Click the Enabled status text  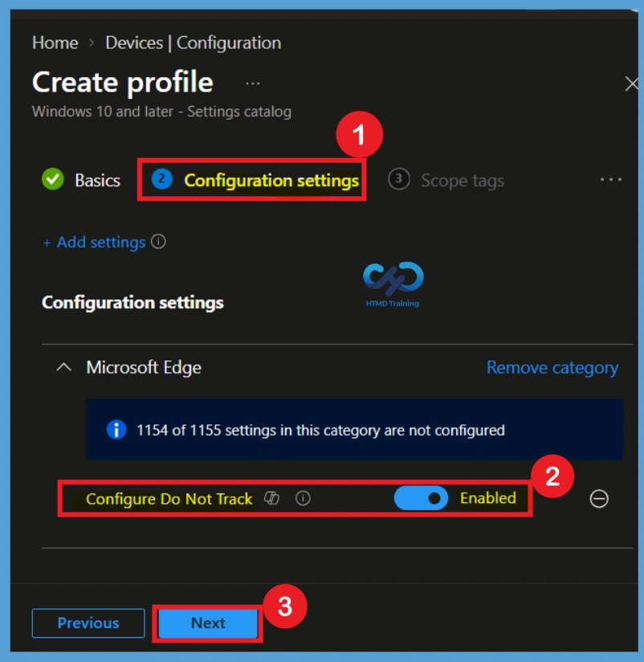488,498
